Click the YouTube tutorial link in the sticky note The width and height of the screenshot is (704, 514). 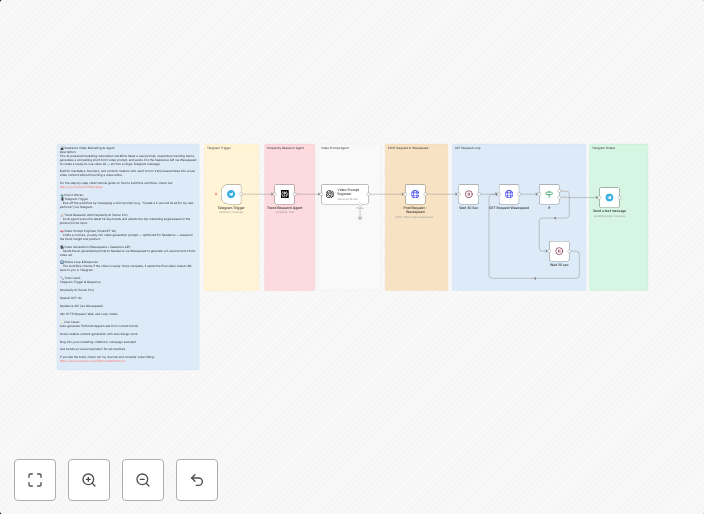click(x=80, y=187)
